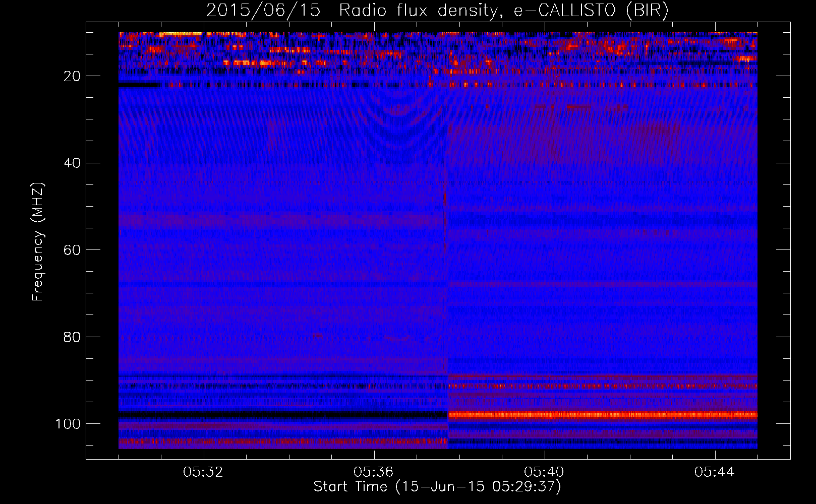Select the 05:44 time tick label
Image resolution: width=816 pixels, height=504 pixels.
point(715,472)
